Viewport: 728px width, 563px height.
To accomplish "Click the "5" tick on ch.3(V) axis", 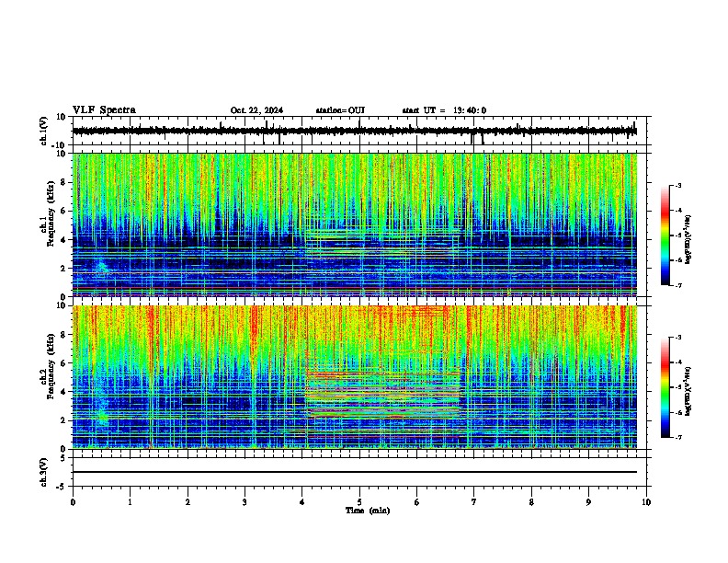I will tap(63, 458).
